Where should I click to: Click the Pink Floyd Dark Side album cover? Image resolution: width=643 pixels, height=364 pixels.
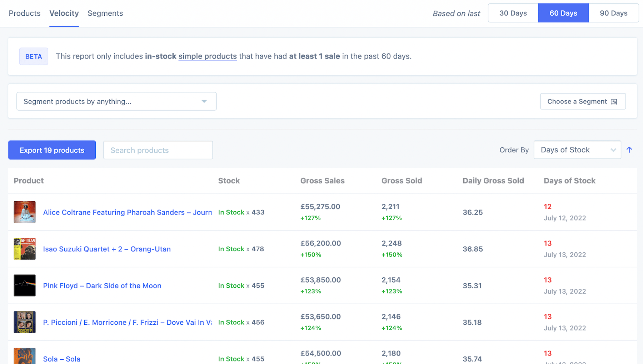(24, 285)
